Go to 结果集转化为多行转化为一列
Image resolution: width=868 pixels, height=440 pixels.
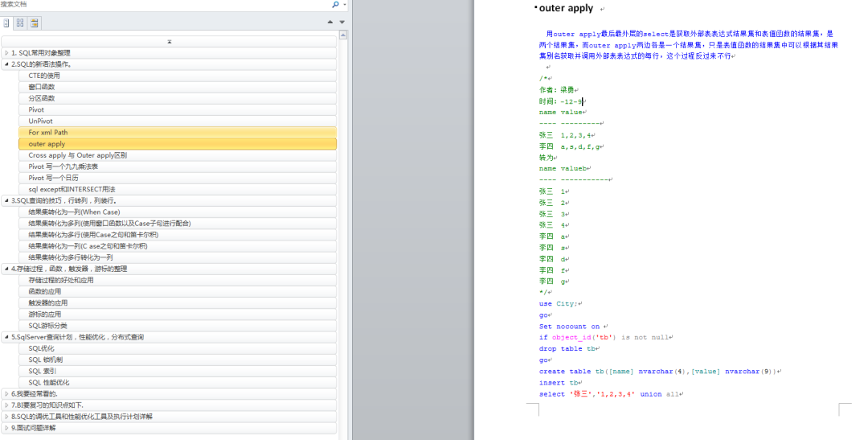pos(177,257)
